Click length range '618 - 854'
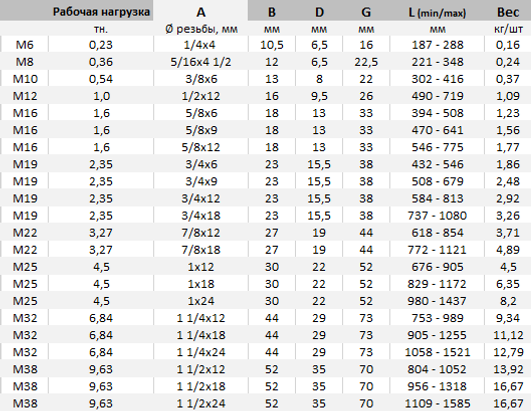The height and width of the screenshot is (411, 531). tap(437, 233)
